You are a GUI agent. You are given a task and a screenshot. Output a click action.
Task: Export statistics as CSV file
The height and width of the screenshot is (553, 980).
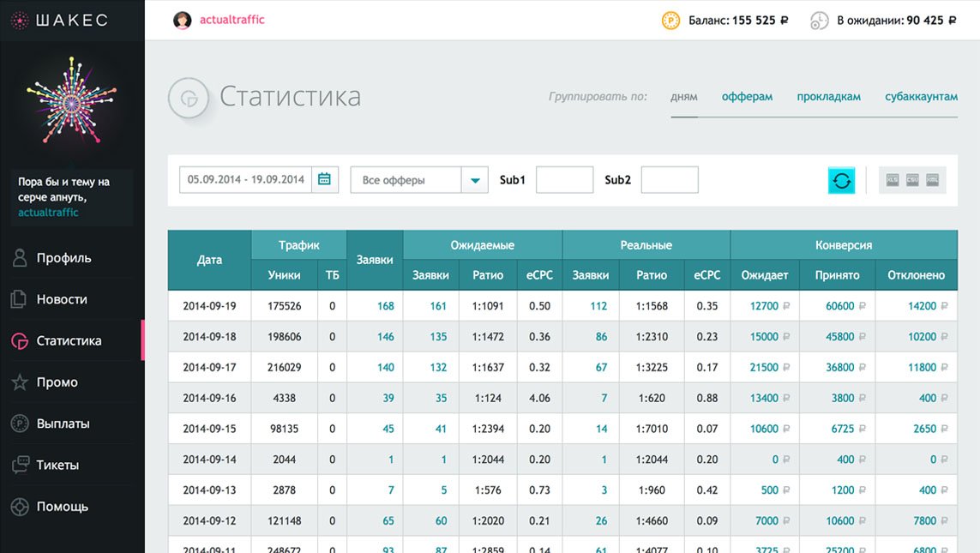pos(912,180)
